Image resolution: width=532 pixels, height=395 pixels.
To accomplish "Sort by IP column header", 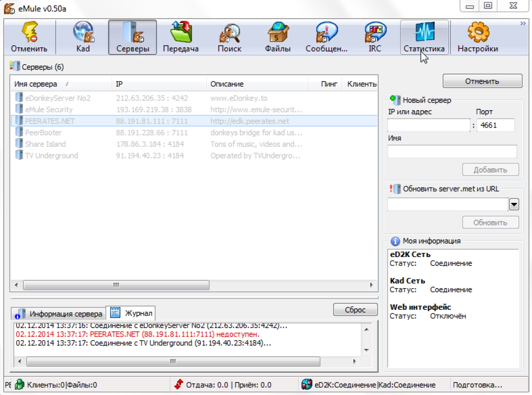I will click(x=159, y=84).
